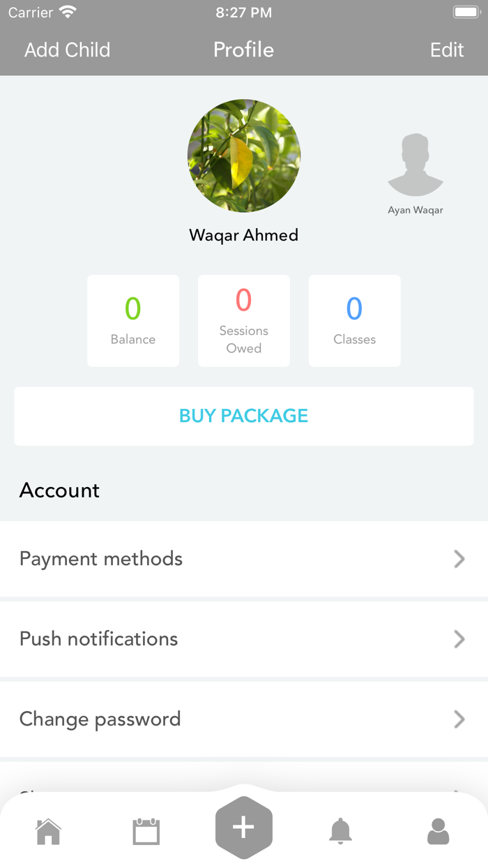The height and width of the screenshot is (868, 488).
Task: Tap the Classes stat card
Action: tap(355, 320)
